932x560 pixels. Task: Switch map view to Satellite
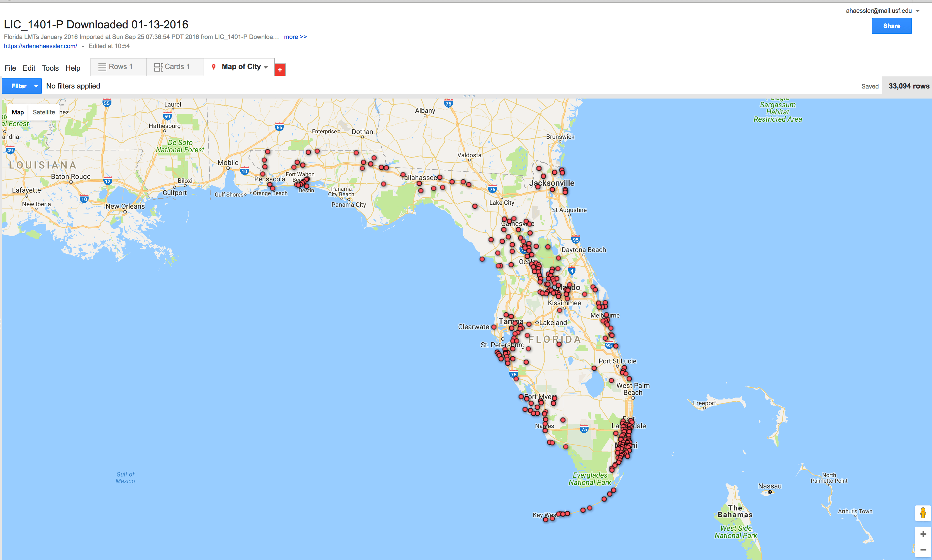(44, 112)
